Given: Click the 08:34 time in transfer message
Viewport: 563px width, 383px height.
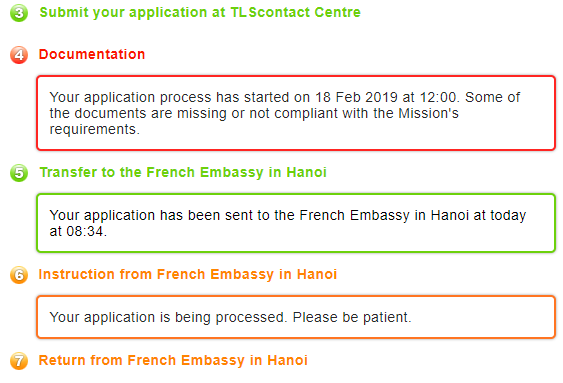Looking at the screenshot, I should coord(86,232).
